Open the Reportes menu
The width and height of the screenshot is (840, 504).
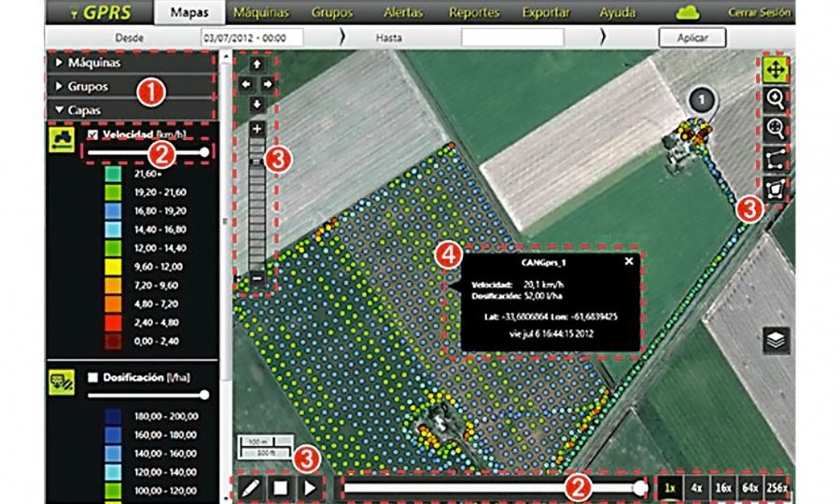coord(474,13)
